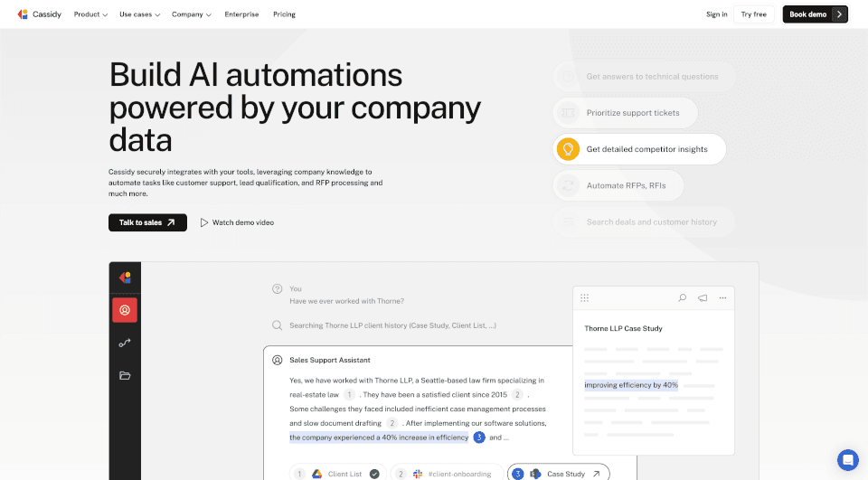Image resolution: width=868 pixels, height=480 pixels.
Task: Expand the Product dropdown menu
Action: click(90, 14)
